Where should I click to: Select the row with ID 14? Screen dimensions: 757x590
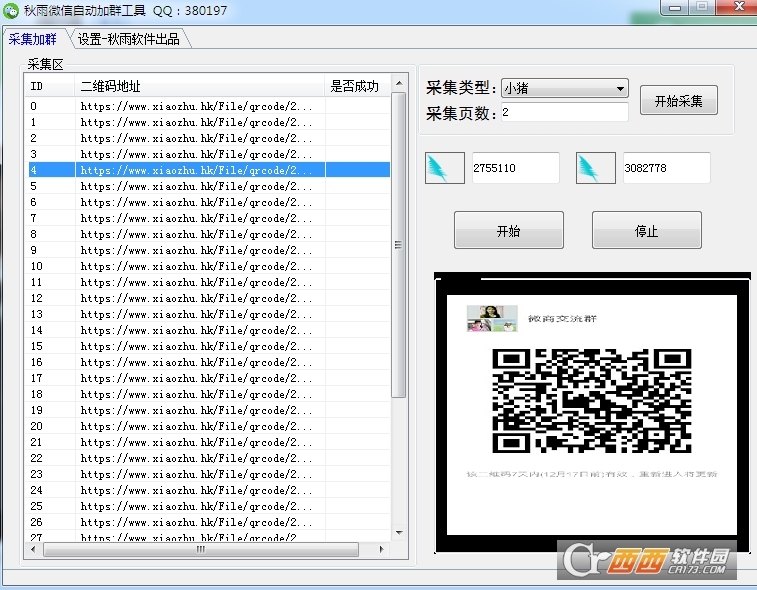[208, 330]
